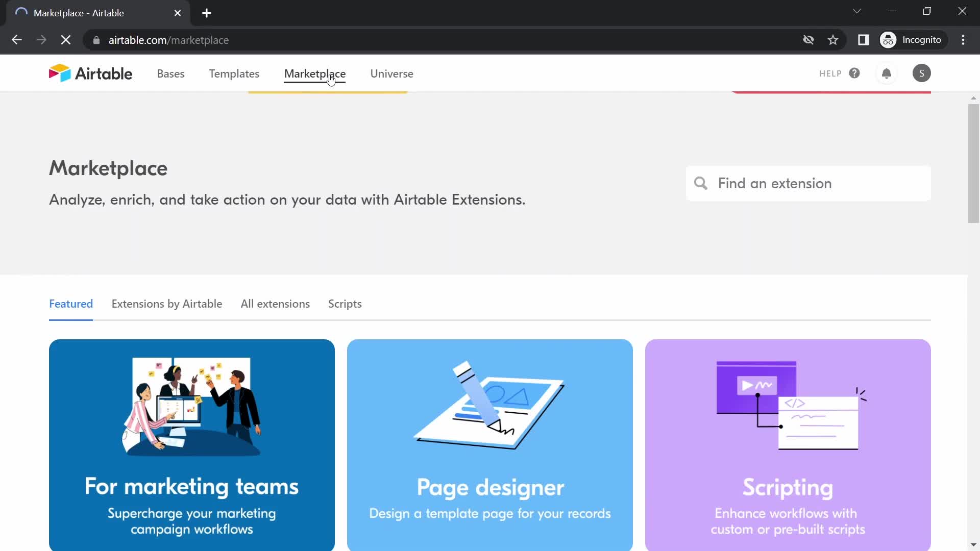Viewport: 980px width, 551px height.
Task: Click the bookmark/star icon in browser toolbar
Action: [x=832, y=40]
